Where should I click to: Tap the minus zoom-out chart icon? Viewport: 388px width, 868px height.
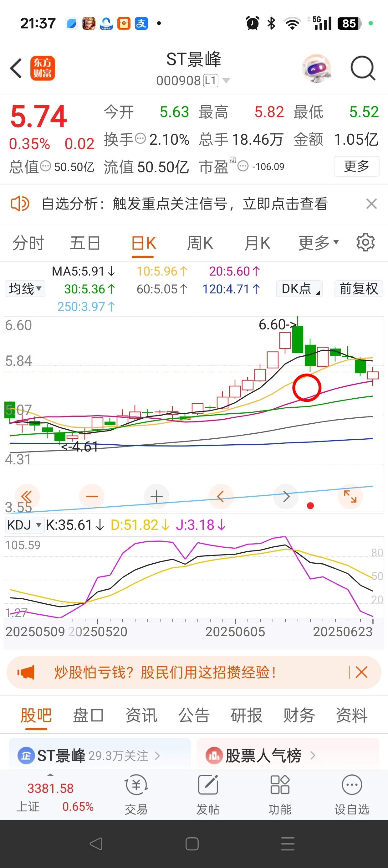92,496
